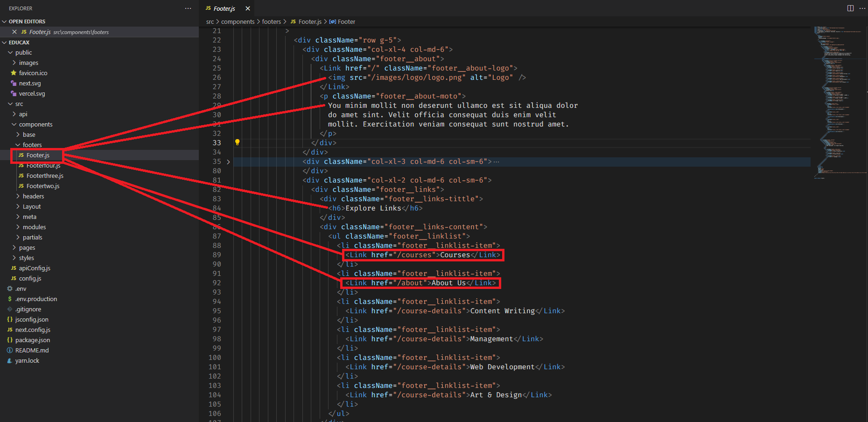Click the Footer symbol breadcrumb
The width and height of the screenshot is (868, 422).
(x=346, y=21)
